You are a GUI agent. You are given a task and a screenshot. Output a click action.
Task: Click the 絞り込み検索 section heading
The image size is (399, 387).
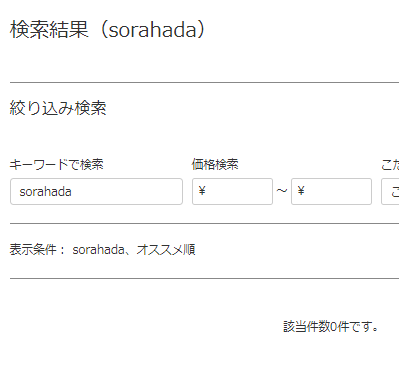tap(58, 108)
